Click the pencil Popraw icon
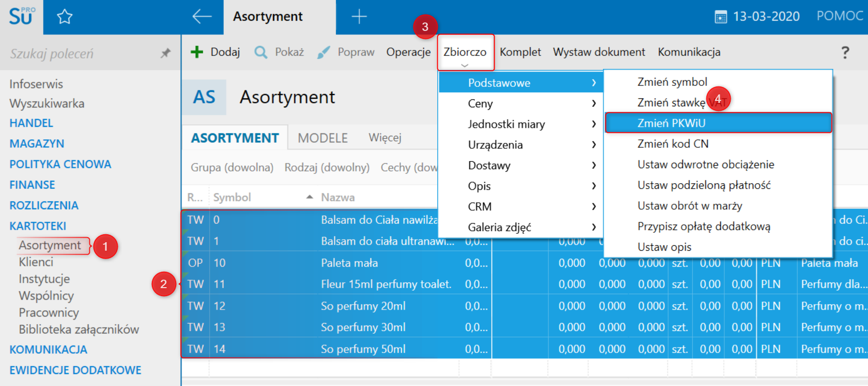 pos(323,52)
